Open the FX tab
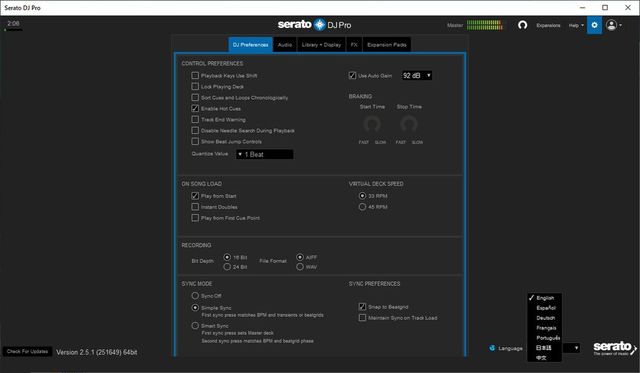640x373 pixels. (354, 44)
